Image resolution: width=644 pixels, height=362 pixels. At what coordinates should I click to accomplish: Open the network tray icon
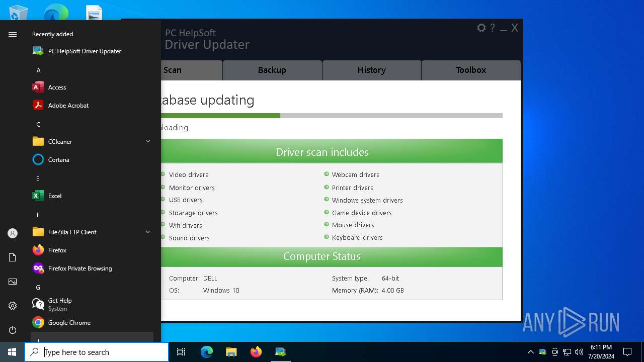click(x=567, y=352)
